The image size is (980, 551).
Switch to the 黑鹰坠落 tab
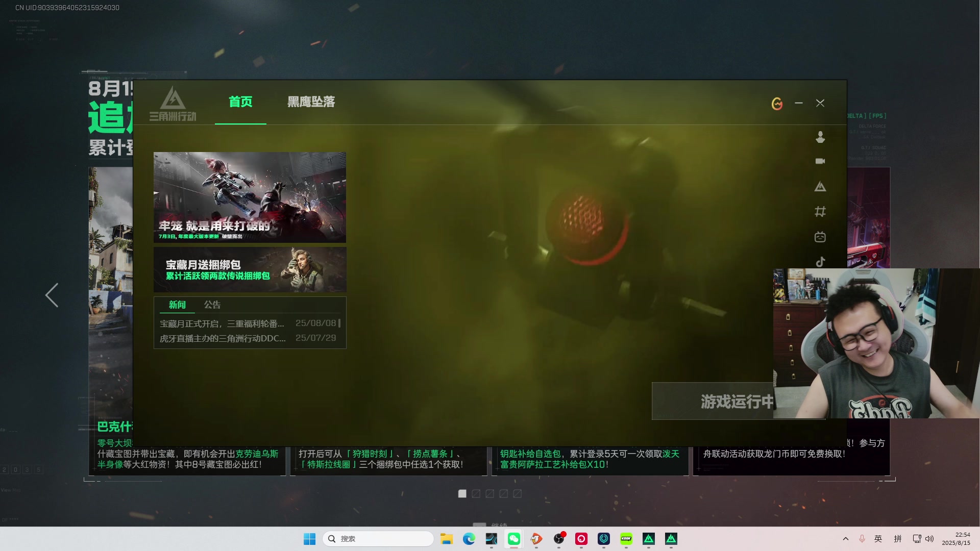tap(311, 102)
